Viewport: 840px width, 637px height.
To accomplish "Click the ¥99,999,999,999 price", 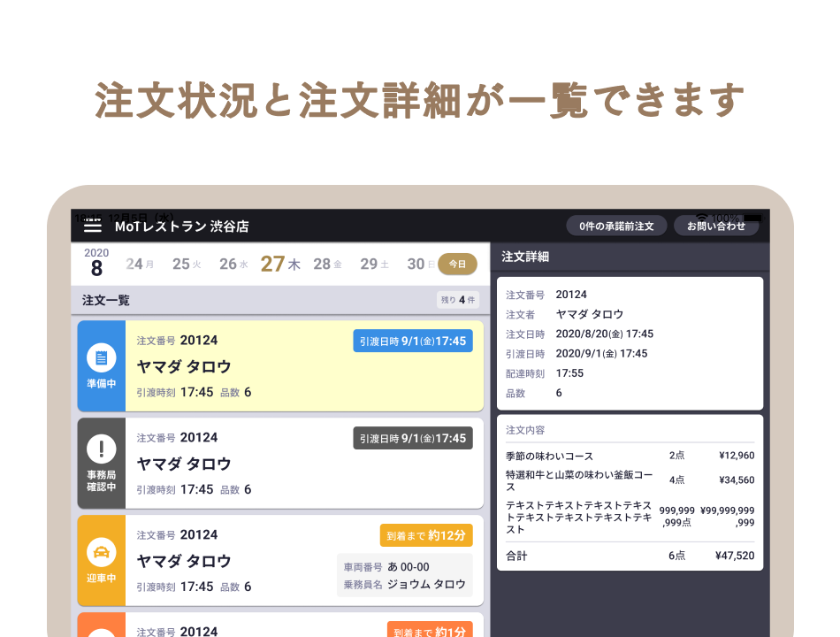I will pyautogui.click(x=728, y=517).
